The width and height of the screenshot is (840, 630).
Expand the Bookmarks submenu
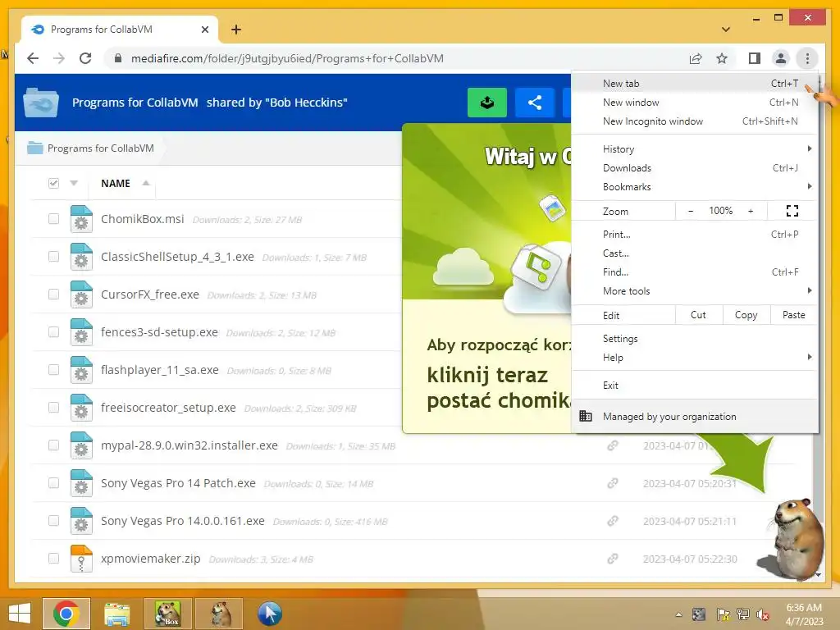(695, 186)
